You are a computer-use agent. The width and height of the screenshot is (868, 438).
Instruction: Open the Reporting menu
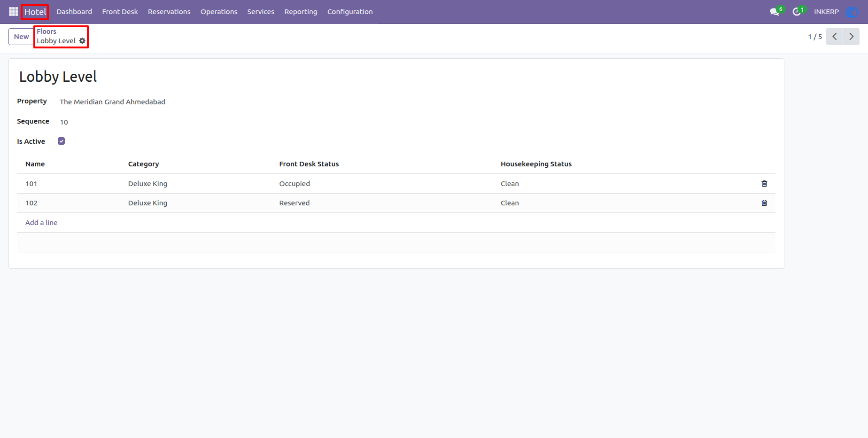[x=301, y=12]
